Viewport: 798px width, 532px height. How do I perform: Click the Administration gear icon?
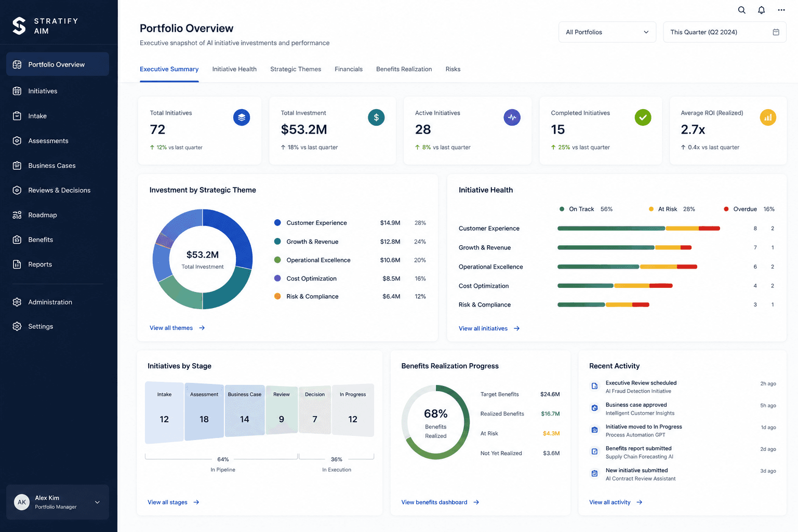click(17, 302)
